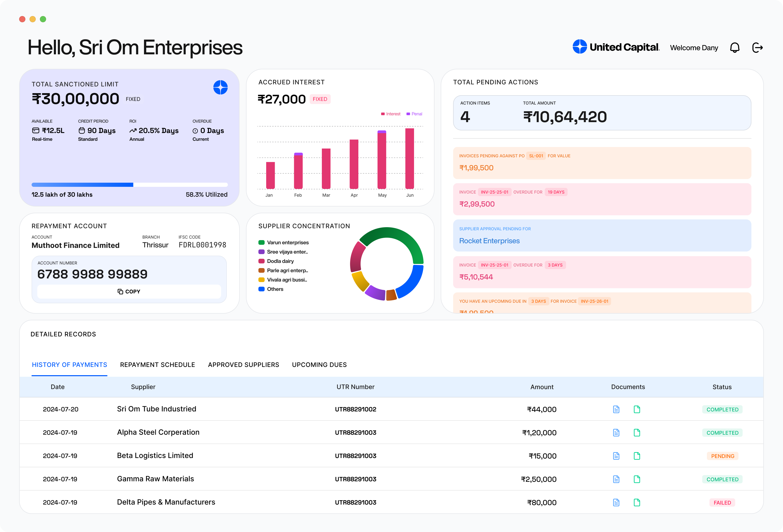Click the Welcome Dany text
The width and height of the screenshot is (783, 532).
point(694,48)
